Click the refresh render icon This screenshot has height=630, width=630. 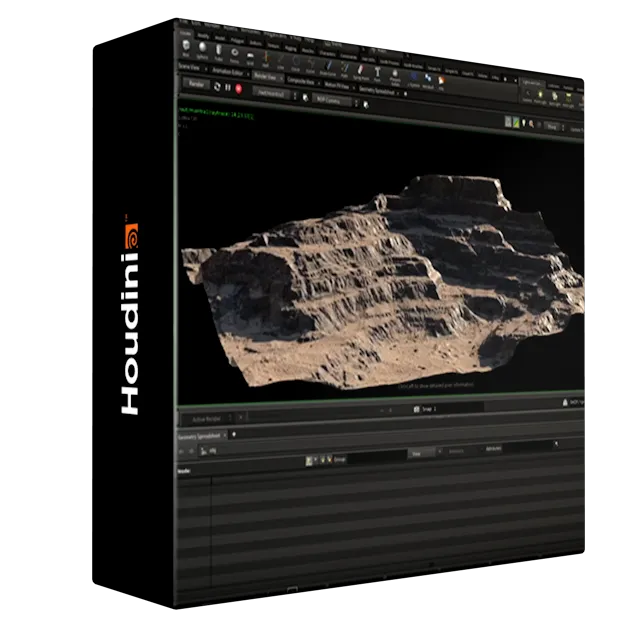(x=217, y=86)
